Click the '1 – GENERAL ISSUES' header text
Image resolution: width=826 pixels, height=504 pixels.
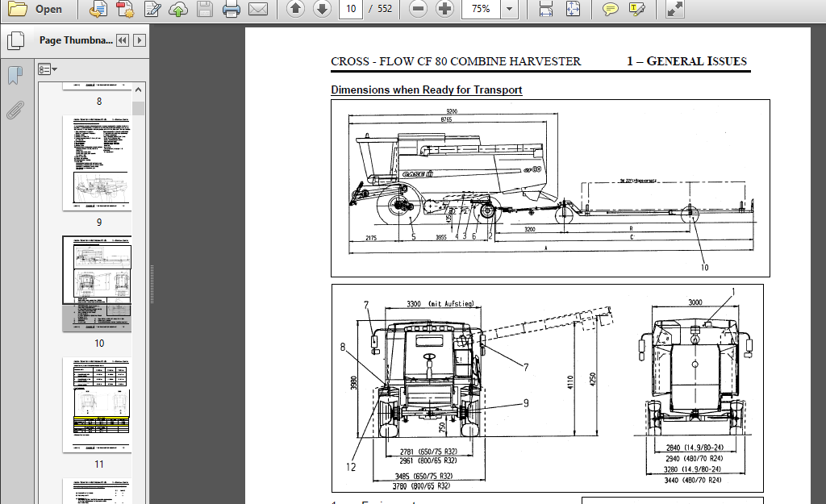[686, 61]
